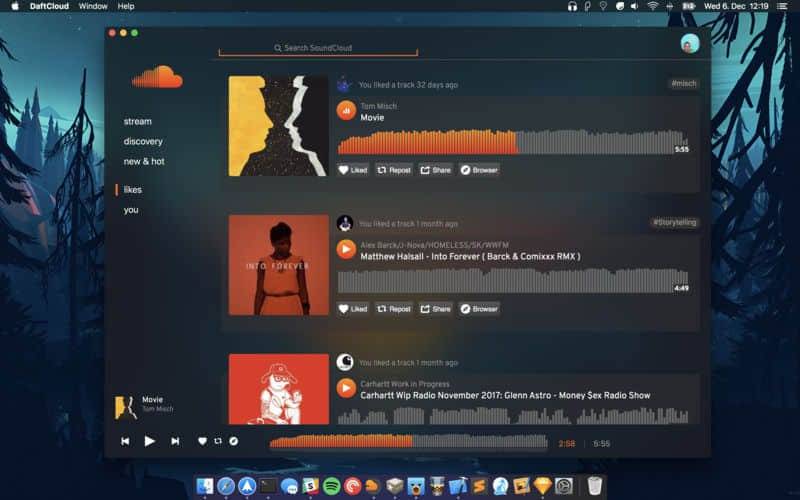Skip to next track in bottom player
This screenshot has height=500, width=800.
[175, 441]
